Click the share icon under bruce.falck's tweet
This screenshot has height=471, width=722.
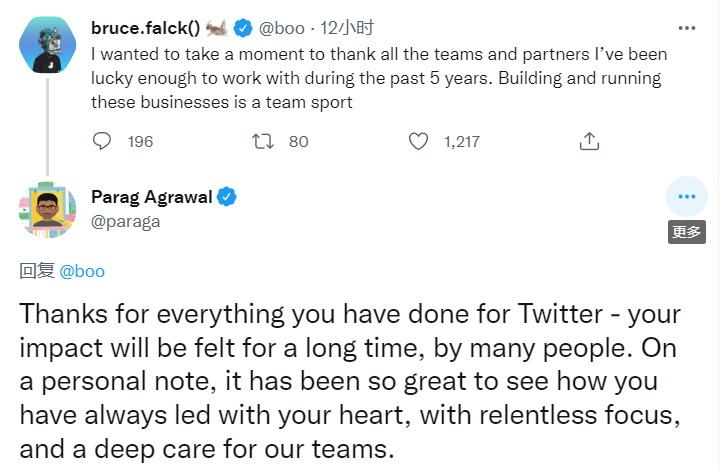589,142
